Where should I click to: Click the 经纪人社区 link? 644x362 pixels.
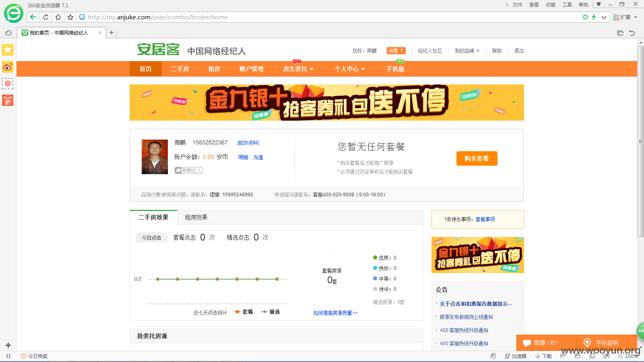click(x=430, y=51)
